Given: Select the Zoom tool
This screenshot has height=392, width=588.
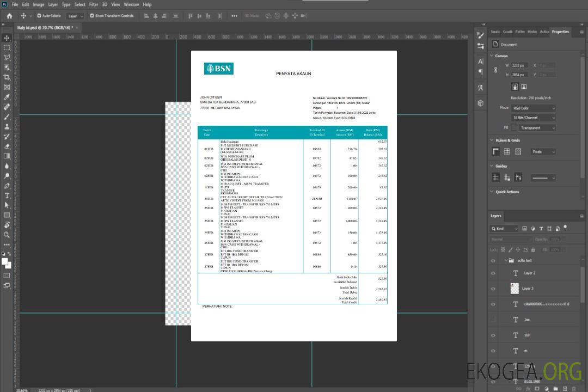Looking at the screenshot, I should tap(7, 235).
